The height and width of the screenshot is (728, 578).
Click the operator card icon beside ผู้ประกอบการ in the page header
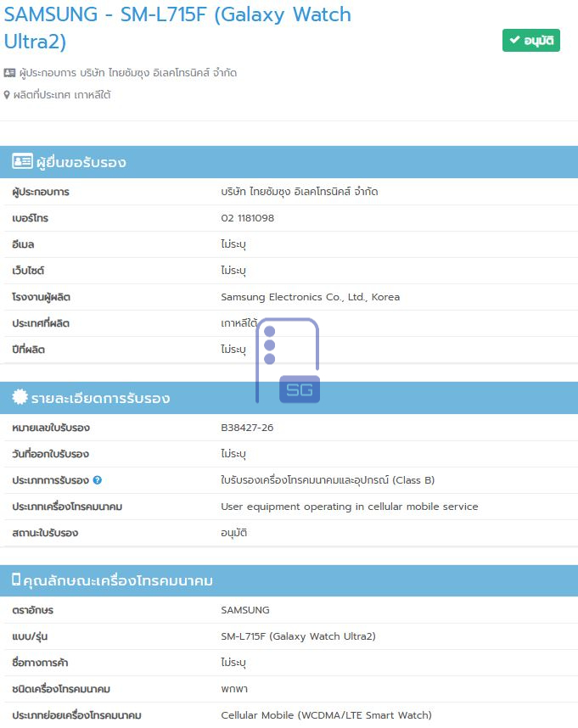point(9,73)
